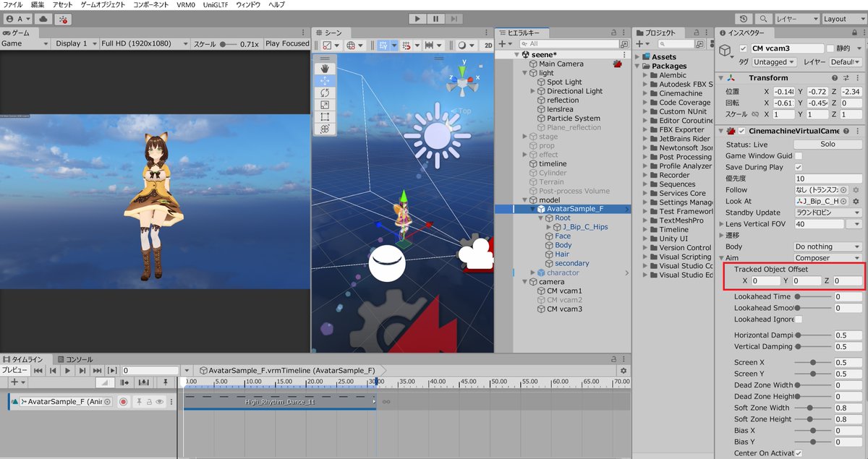Toggle CinemachineVirtualCamera component enabled checkbox

[x=742, y=131]
